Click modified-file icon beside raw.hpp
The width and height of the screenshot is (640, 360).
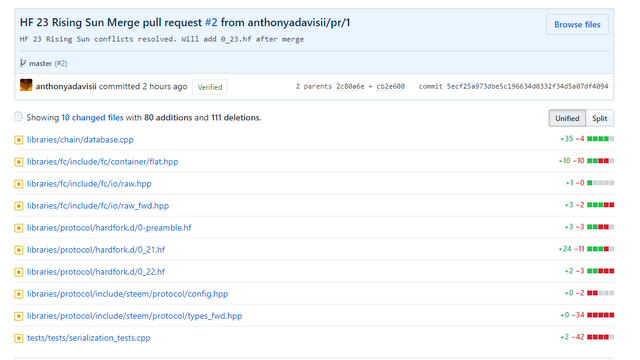18,184
